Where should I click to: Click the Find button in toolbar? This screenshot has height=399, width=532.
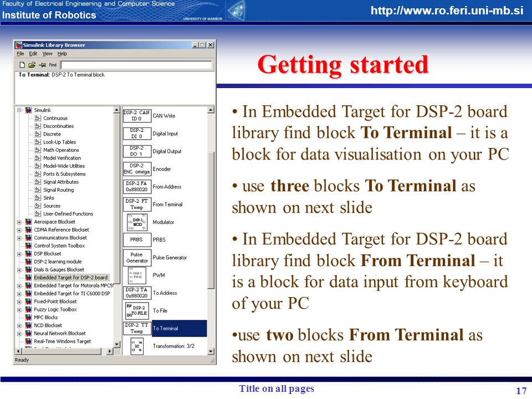click(53, 65)
